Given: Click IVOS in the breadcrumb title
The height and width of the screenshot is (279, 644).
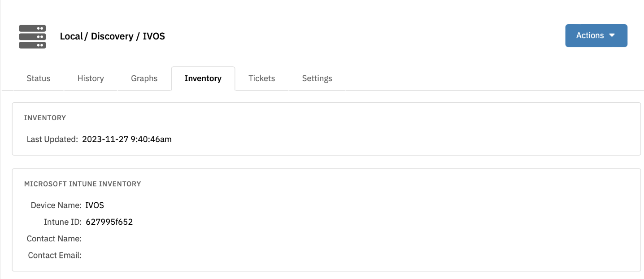Looking at the screenshot, I should (x=153, y=36).
